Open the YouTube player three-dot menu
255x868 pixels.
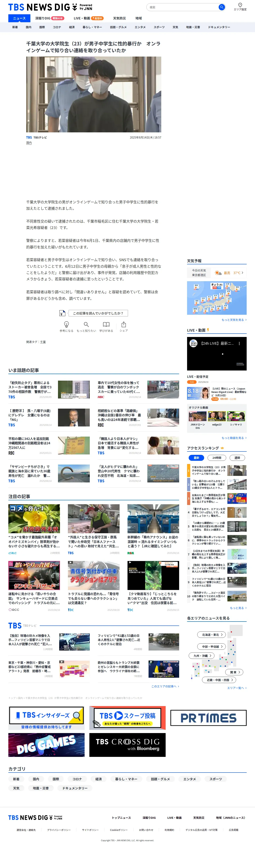click(x=239, y=343)
